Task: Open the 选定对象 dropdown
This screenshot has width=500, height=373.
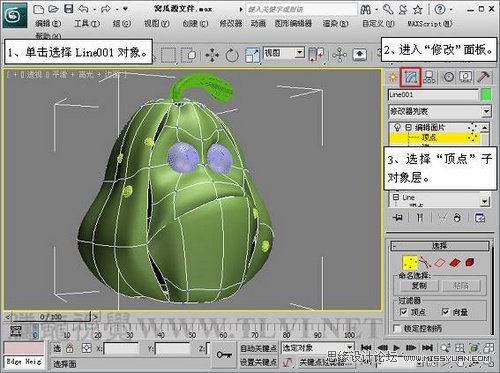Action: coord(317,348)
